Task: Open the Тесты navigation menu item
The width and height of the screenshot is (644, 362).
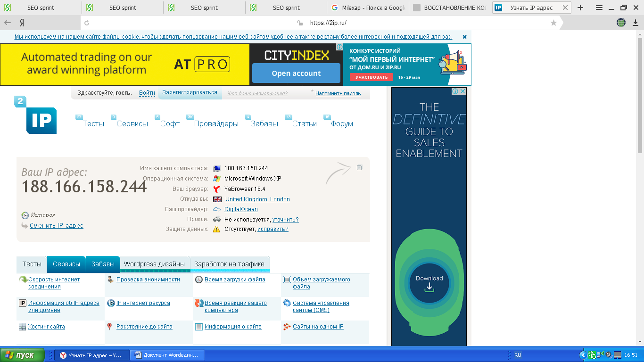Action: 93,124
